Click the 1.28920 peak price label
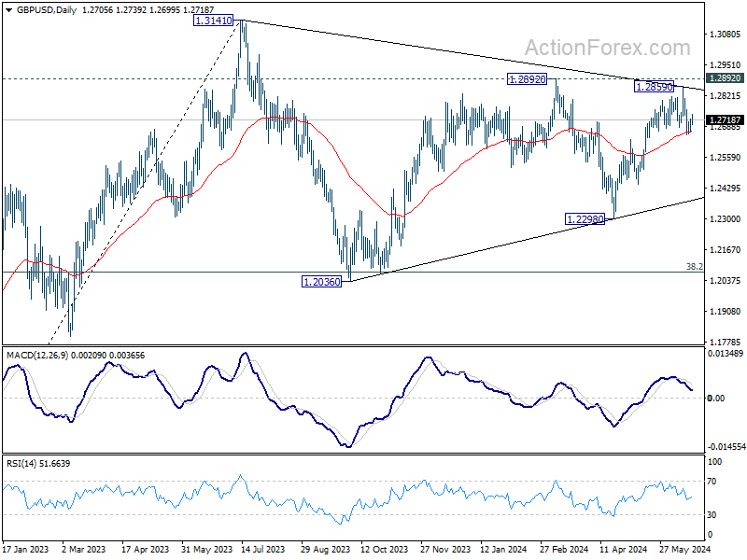The image size is (747, 560). pos(527,79)
